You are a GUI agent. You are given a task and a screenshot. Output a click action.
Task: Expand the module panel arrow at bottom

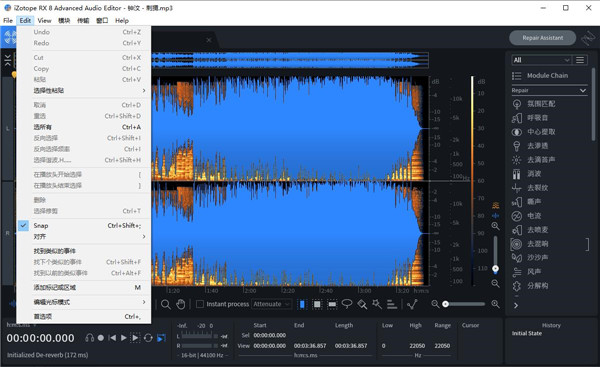pyautogui.click(x=516, y=305)
